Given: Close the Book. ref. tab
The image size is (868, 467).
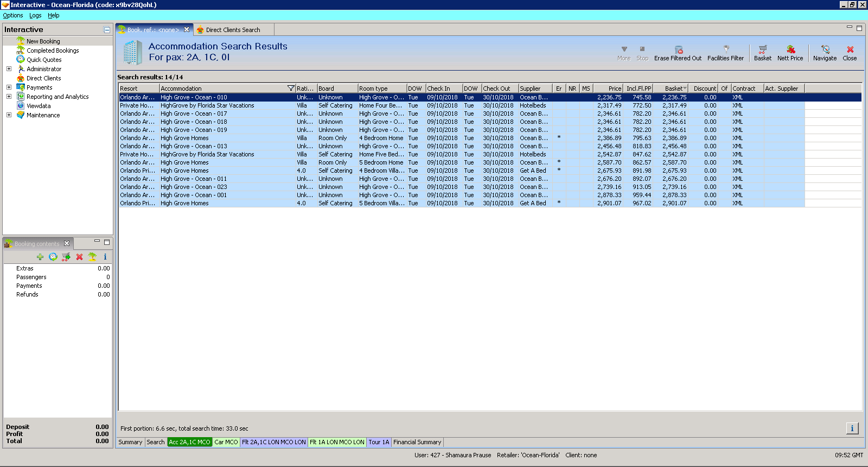Looking at the screenshot, I should [x=187, y=30].
